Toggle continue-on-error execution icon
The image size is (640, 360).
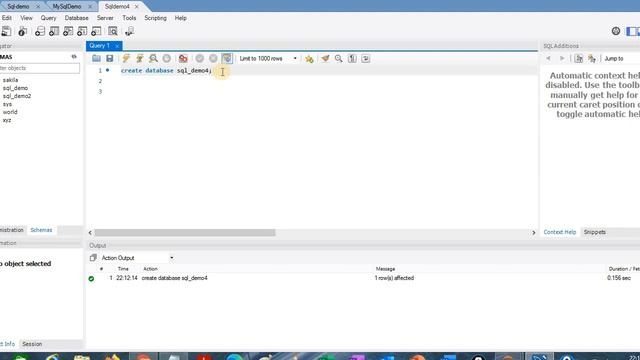[x=183, y=58]
